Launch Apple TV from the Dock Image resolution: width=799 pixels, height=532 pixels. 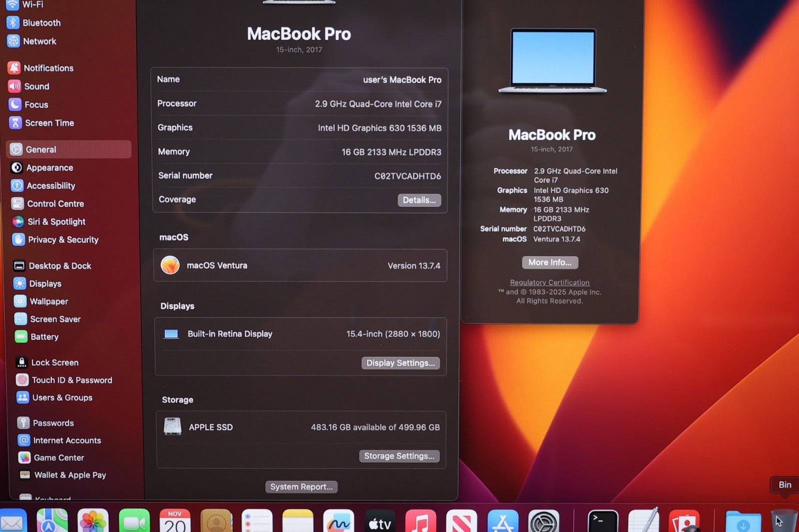tap(380, 522)
